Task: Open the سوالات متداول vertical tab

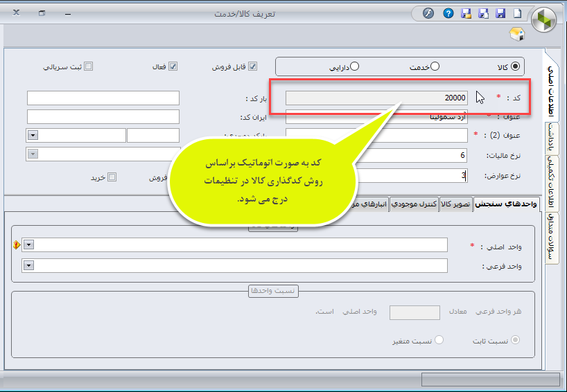Action: (x=551, y=237)
